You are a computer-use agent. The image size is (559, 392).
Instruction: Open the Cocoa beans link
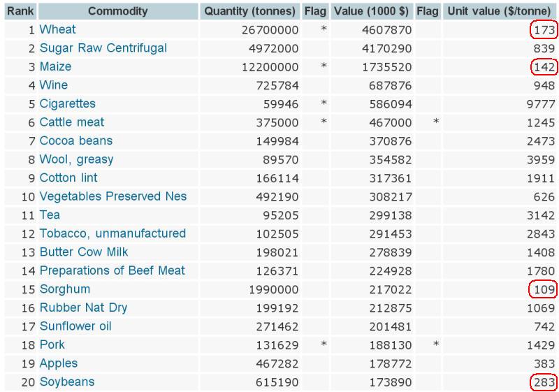[x=75, y=140]
